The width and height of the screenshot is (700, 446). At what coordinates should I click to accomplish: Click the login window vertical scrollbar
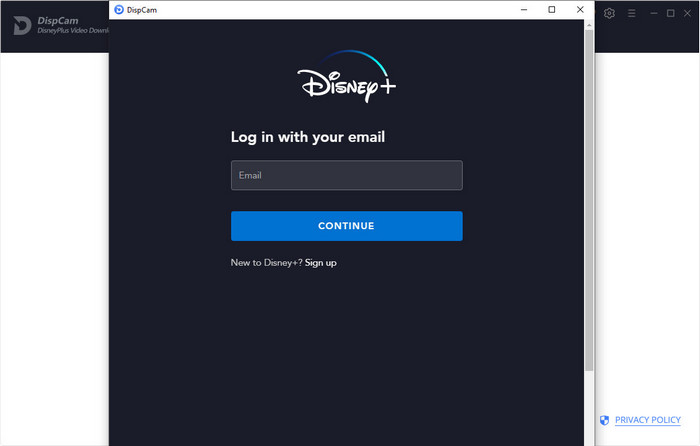point(589,200)
